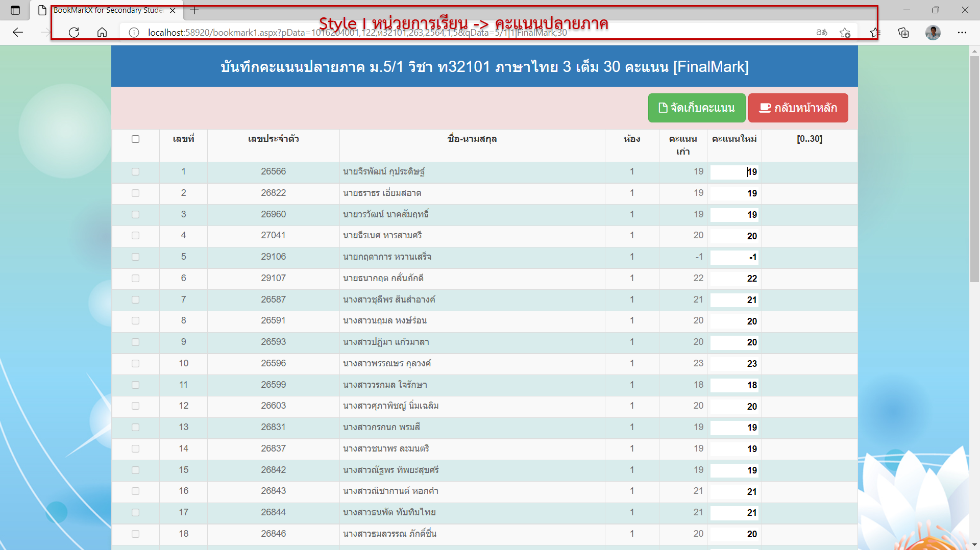This screenshot has width=980, height=550.
Task: Check the box for student 26599
Action: 135,385
